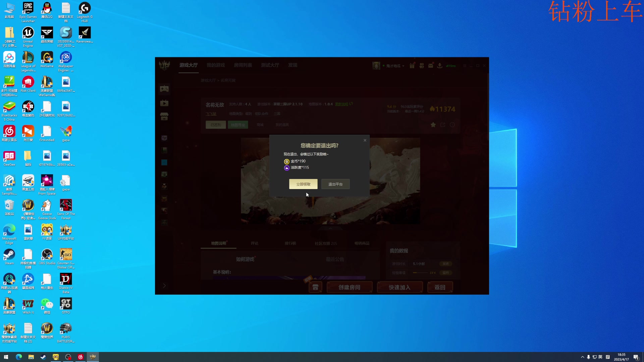644x362 pixels.
Task: Open the mail envelope icon in header
Action: 431,66
